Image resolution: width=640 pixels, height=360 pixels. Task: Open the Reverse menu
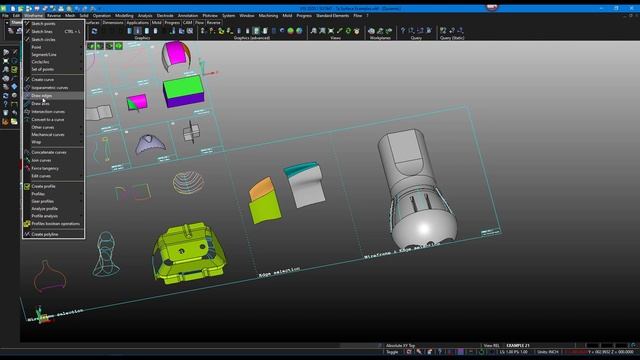pyautogui.click(x=53, y=16)
